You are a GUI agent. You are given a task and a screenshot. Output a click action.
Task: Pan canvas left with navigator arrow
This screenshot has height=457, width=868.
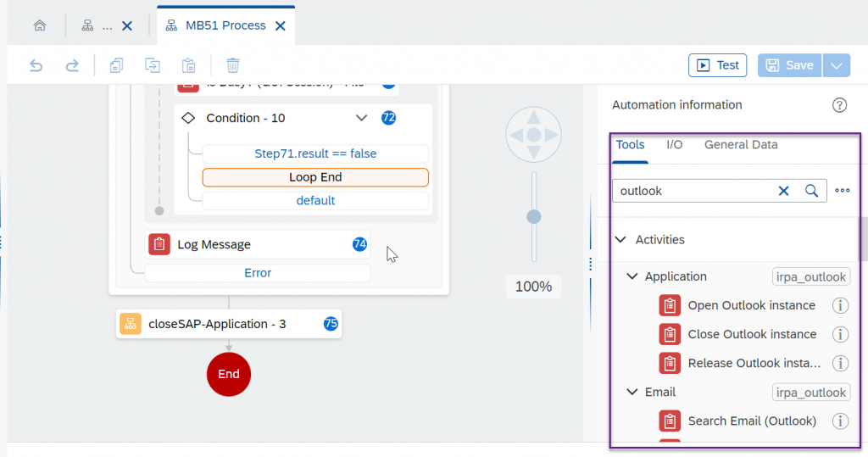516,135
